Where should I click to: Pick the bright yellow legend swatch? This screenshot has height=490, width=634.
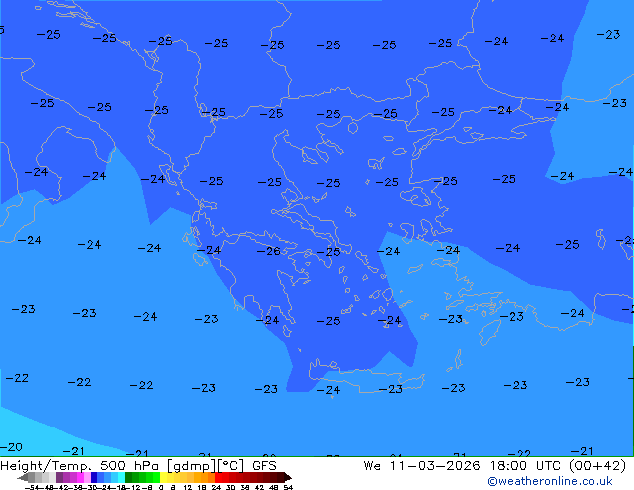tap(163, 477)
